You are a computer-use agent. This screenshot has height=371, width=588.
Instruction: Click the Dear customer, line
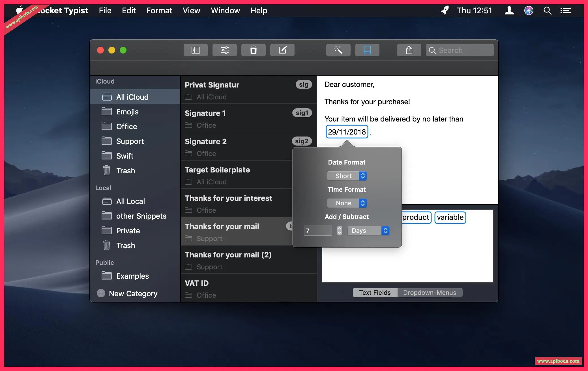(349, 84)
